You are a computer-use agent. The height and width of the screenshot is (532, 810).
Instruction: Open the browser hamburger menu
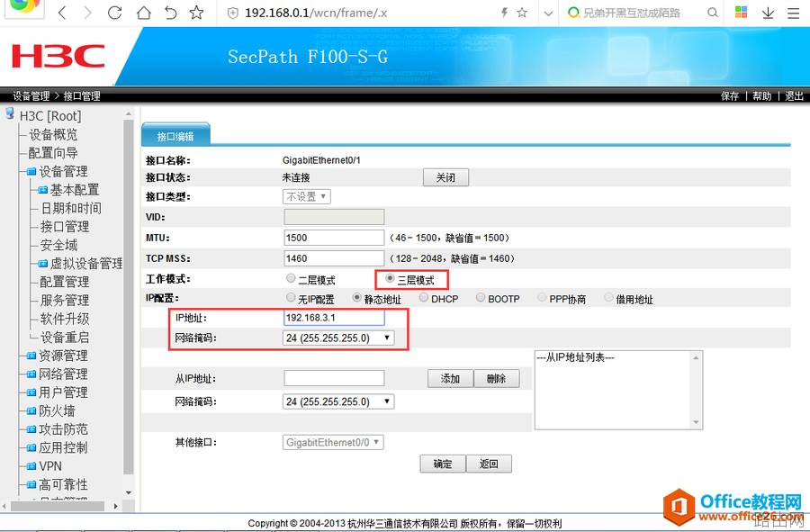pyautogui.click(x=794, y=13)
